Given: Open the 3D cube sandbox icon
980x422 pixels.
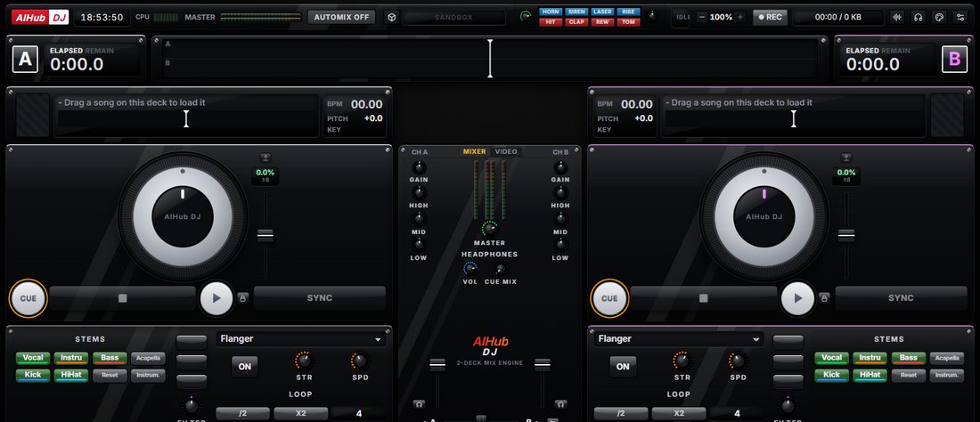Looking at the screenshot, I should coord(390,17).
